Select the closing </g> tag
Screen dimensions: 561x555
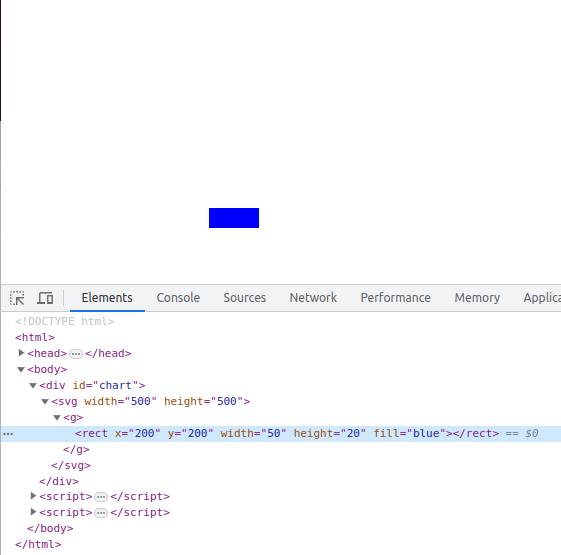click(76, 449)
